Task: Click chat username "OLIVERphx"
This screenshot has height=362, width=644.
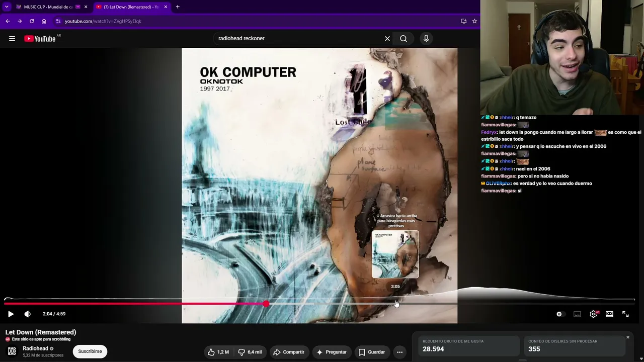Action: pos(498,184)
